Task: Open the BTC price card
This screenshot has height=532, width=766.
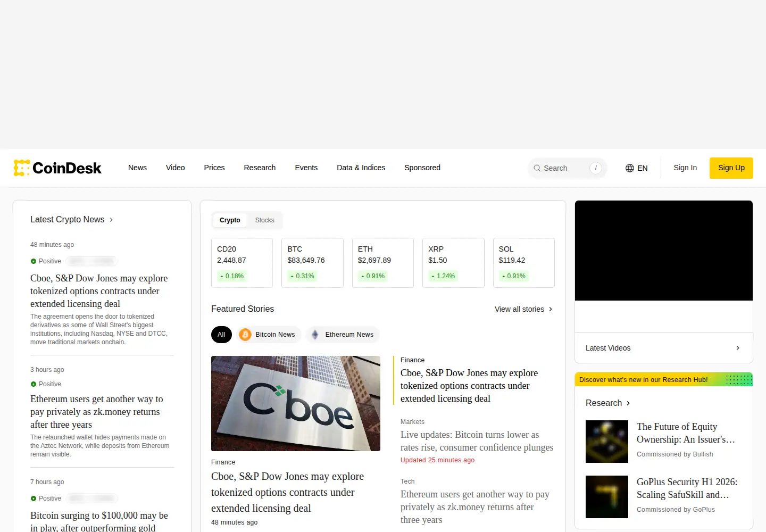Action: click(x=312, y=263)
